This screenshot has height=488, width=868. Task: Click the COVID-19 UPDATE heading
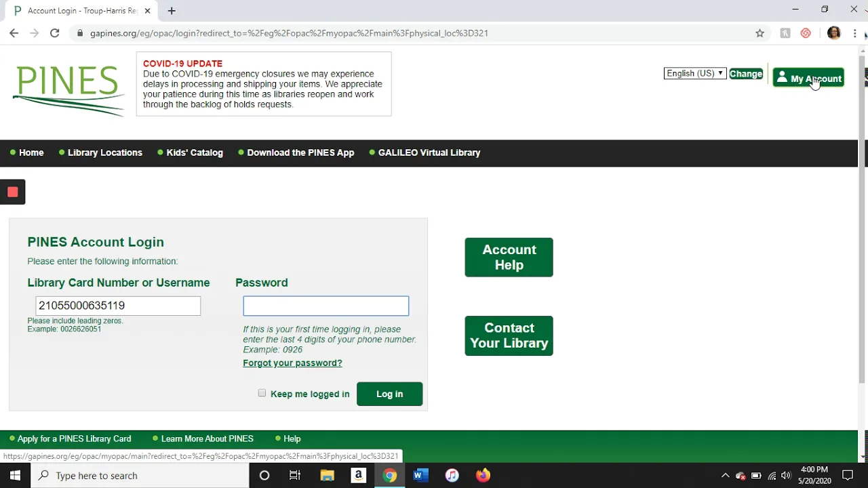182,63
